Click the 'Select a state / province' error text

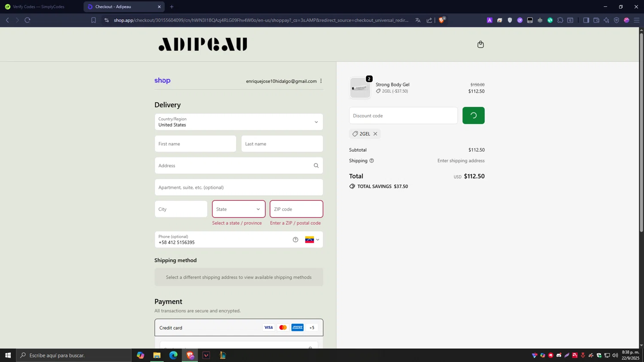click(237, 223)
